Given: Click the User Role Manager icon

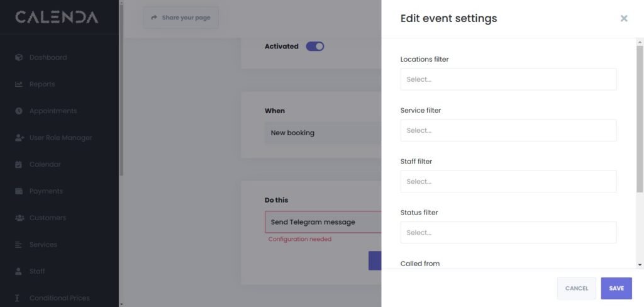Looking at the screenshot, I should [x=19, y=138].
